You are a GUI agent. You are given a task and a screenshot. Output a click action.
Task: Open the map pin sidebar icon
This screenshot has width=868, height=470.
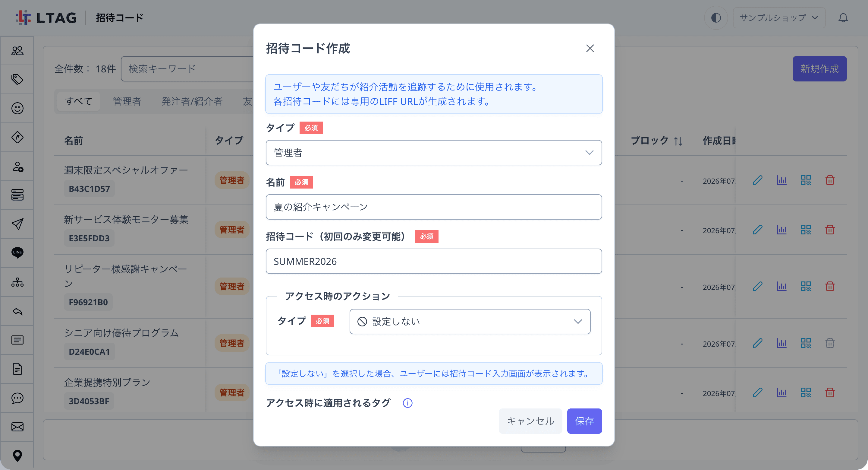[x=17, y=456]
